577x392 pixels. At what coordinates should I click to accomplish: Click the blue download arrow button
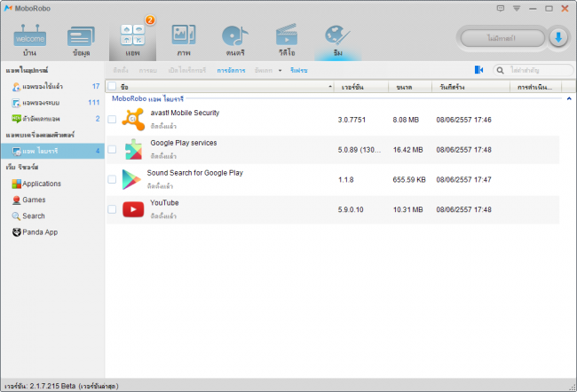tap(558, 38)
